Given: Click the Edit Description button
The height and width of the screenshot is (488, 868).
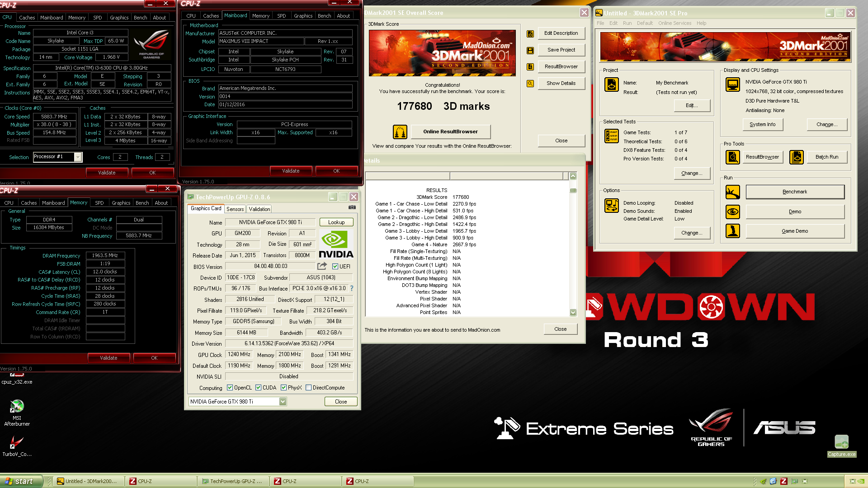Looking at the screenshot, I should coord(561,33).
